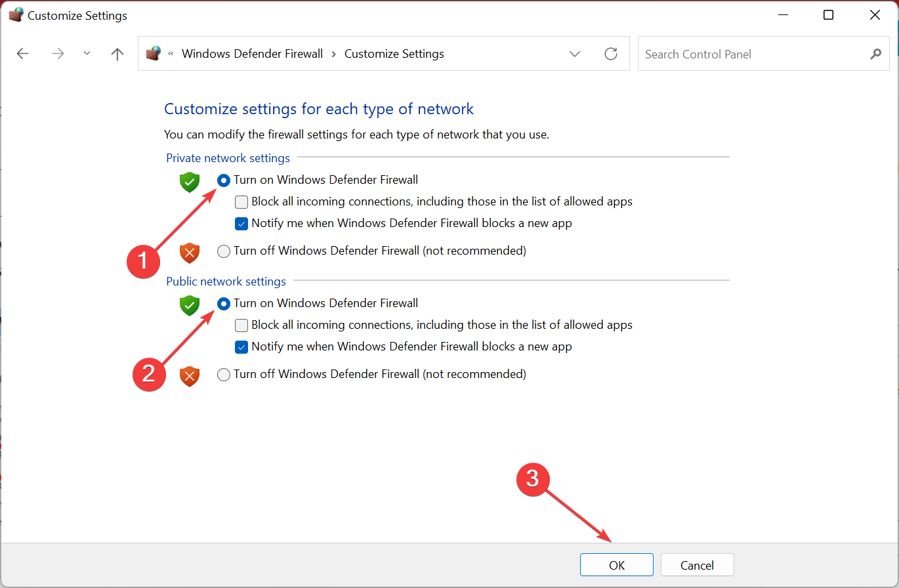Image resolution: width=899 pixels, height=588 pixels.
Task: Refresh the Customize Settings page
Action: tap(611, 54)
